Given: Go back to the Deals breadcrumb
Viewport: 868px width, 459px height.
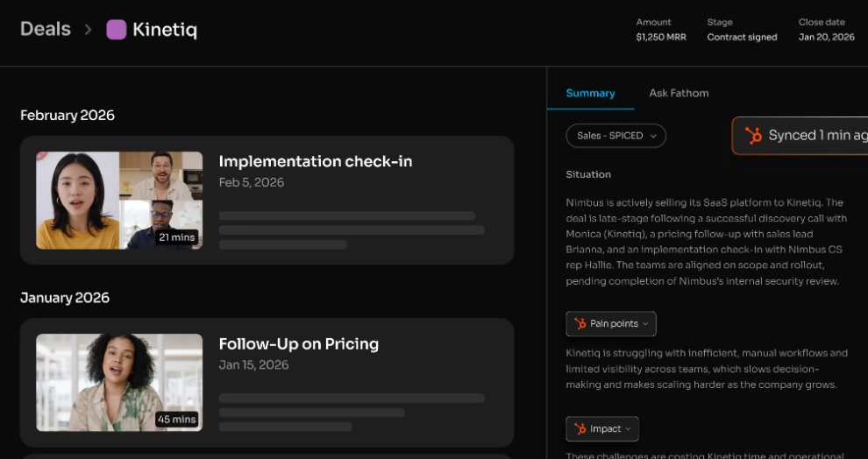Looking at the screenshot, I should pyautogui.click(x=46, y=29).
